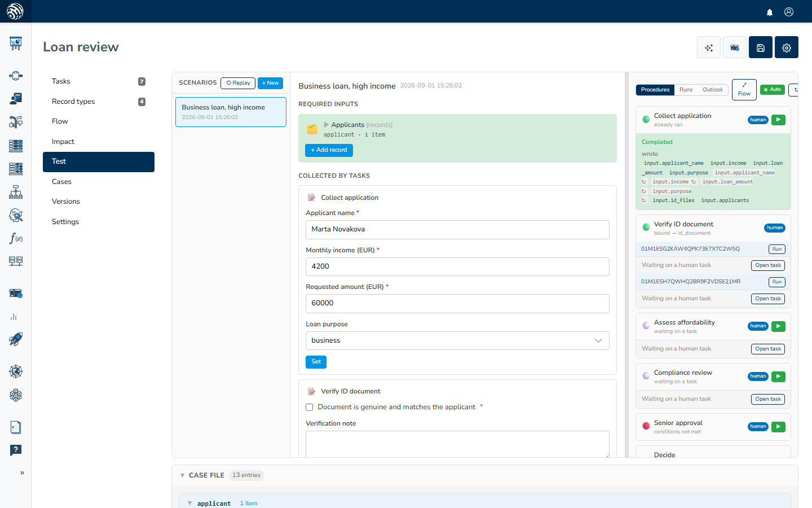Viewport: 812px width, 508px height.
Task: Open Versions in the side menu
Action: [x=99, y=202]
